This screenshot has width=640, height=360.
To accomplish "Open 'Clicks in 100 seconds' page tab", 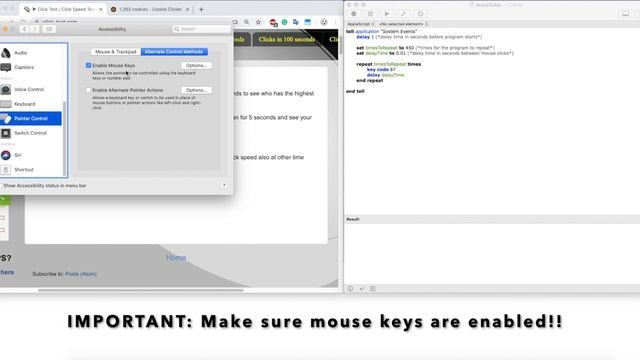I will pyautogui.click(x=287, y=39).
